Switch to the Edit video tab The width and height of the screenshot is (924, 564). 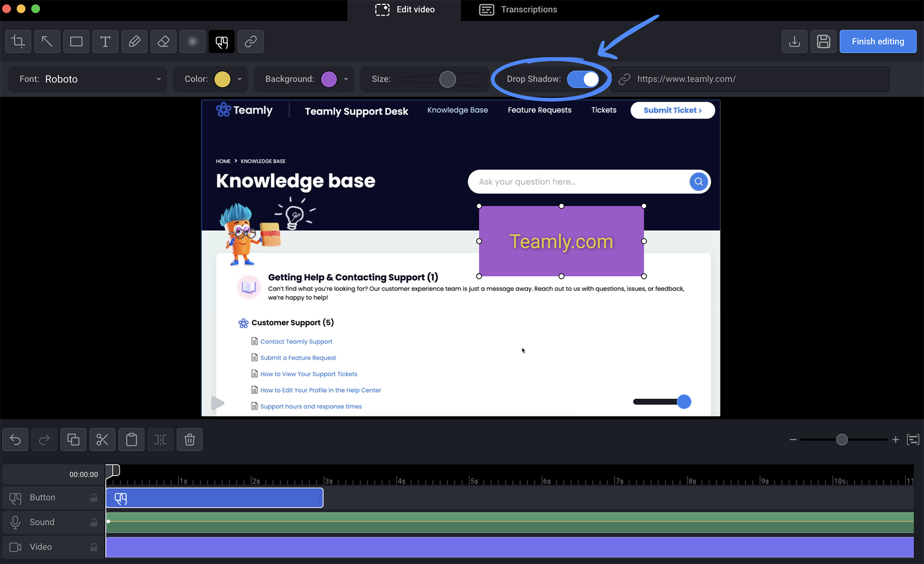(x=405, y=10)
